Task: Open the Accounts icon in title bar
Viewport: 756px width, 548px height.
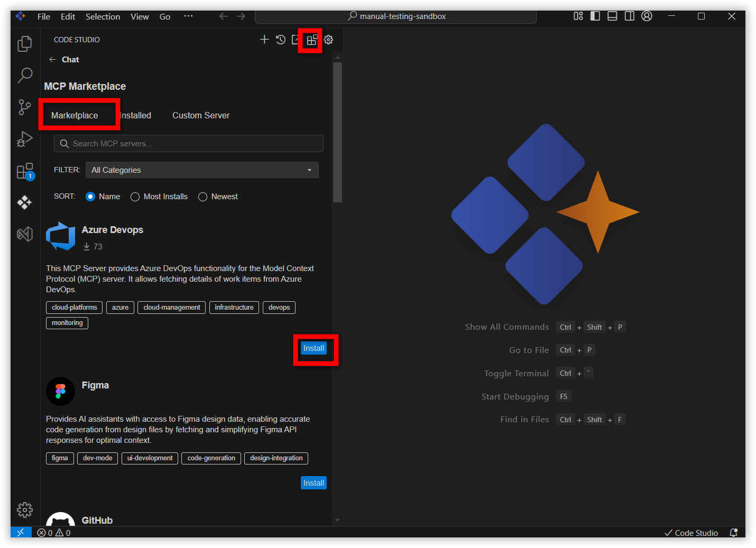Action: (647, 16)
